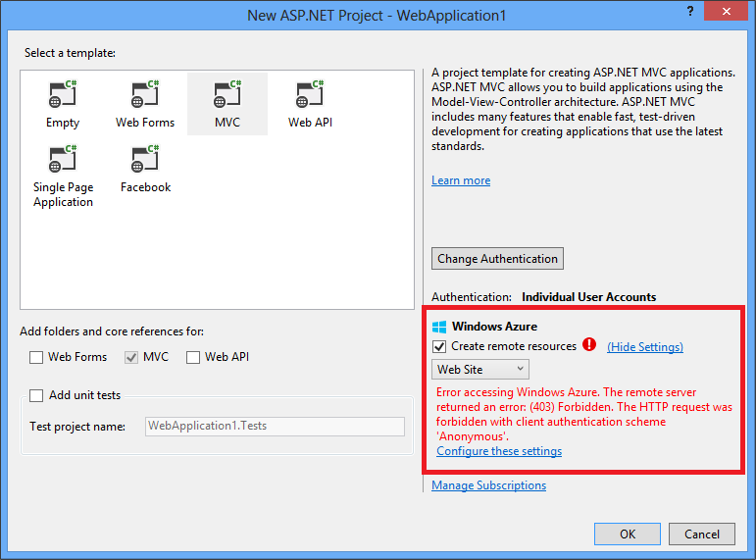Choose the Web Forms template icon
This screenshot has width=756, height=560.
coord(145,93)
